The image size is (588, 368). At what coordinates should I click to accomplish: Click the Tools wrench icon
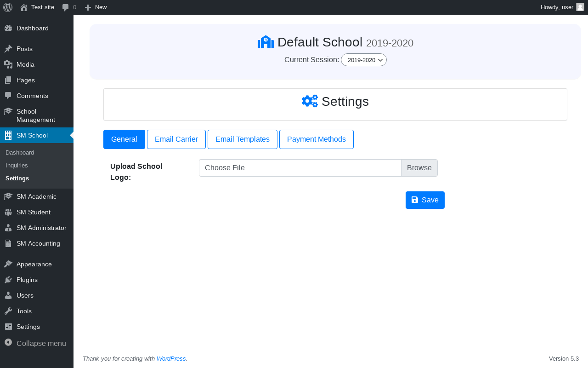coord(8,311)
